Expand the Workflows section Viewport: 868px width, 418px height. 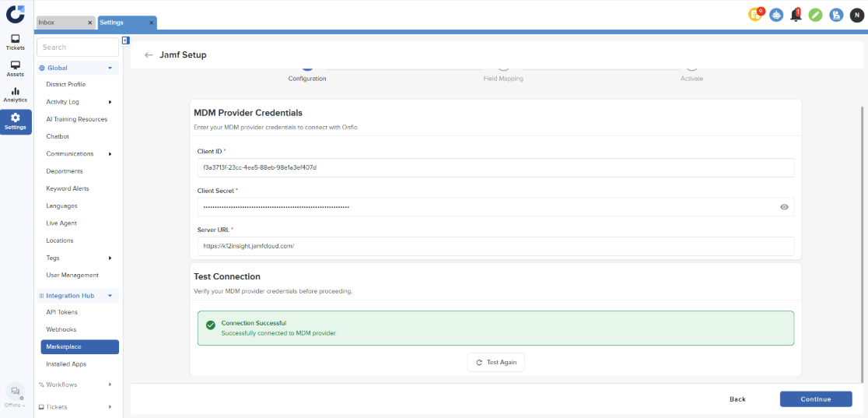pyautogui.click(x=110, y=385)
